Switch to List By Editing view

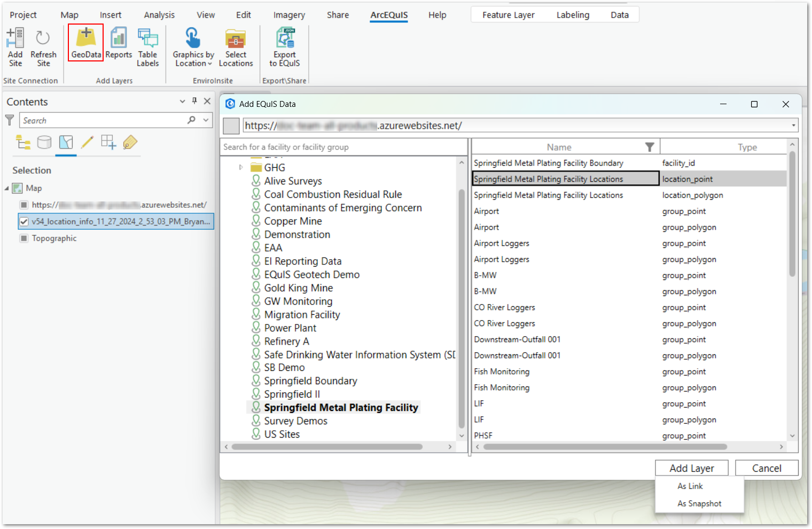tap(87, 142)
